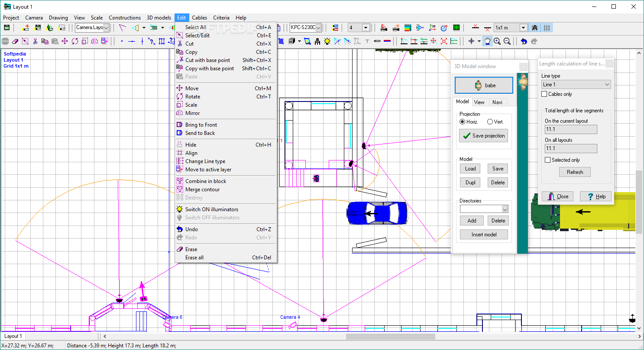The width and height of the screenshot is (644, 350).
Task: Expand the arrow next to camera cone icon
Action: [144, 28]
